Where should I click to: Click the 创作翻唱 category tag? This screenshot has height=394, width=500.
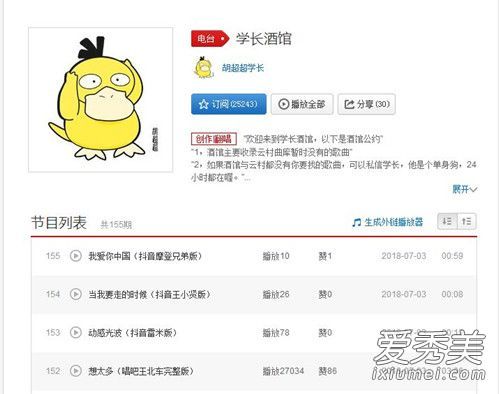(214, 139)
